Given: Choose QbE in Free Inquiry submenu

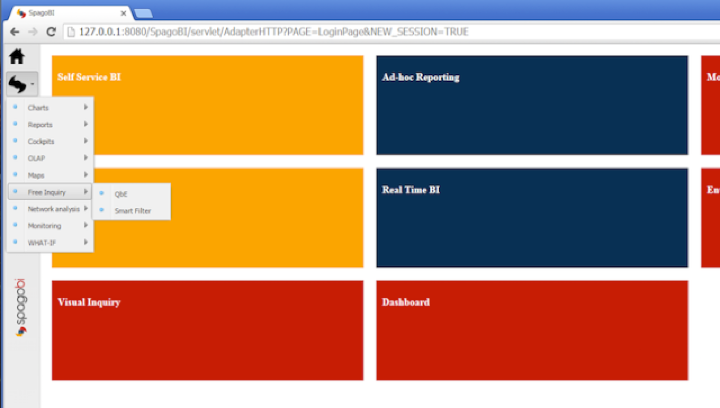Looking at the screenshot, I should click(x=121, y=193).
